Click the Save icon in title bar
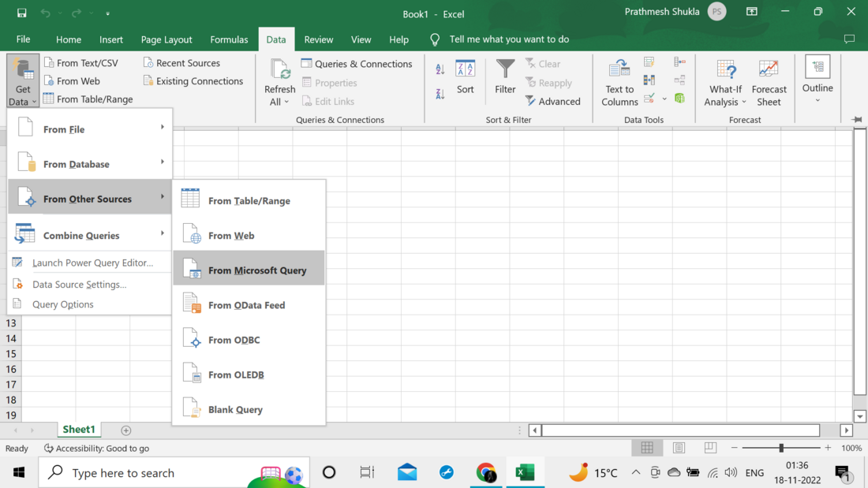 tap(21, 13)
